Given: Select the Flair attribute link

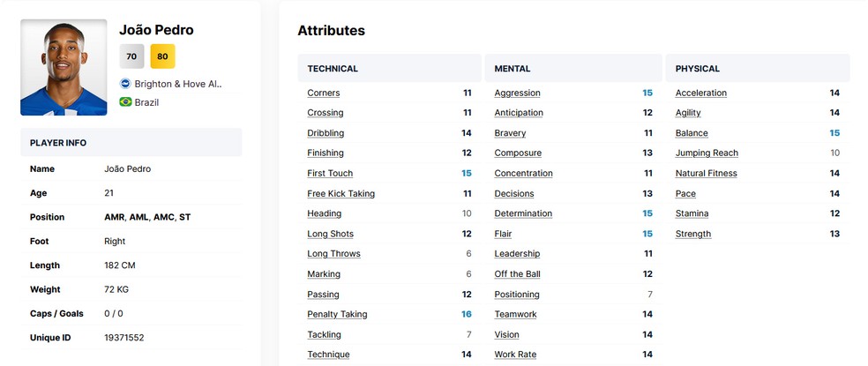Looking at the screenshot, I should click(503, 234).
